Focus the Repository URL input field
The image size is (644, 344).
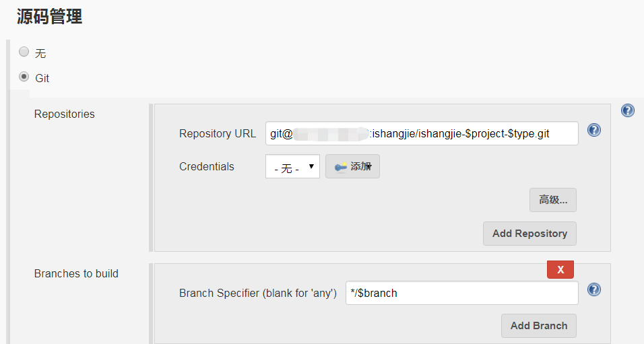click(x=422, y=133)
